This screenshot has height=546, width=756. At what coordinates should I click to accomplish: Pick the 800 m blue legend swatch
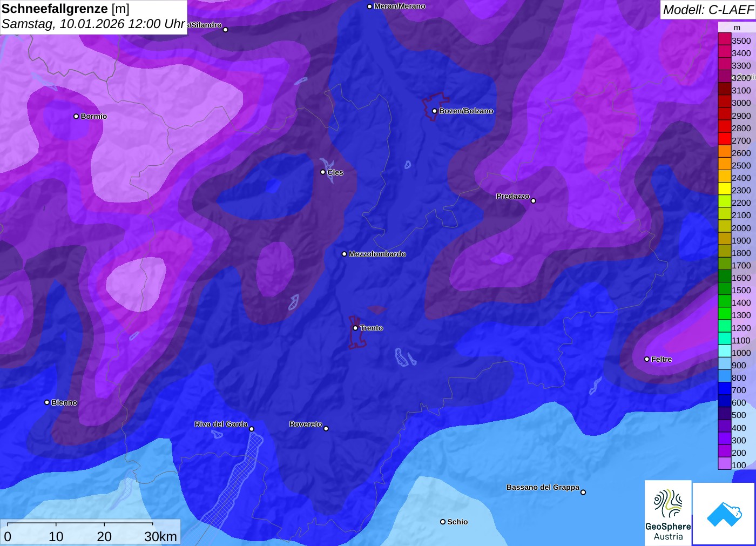(x=725, y=377)
